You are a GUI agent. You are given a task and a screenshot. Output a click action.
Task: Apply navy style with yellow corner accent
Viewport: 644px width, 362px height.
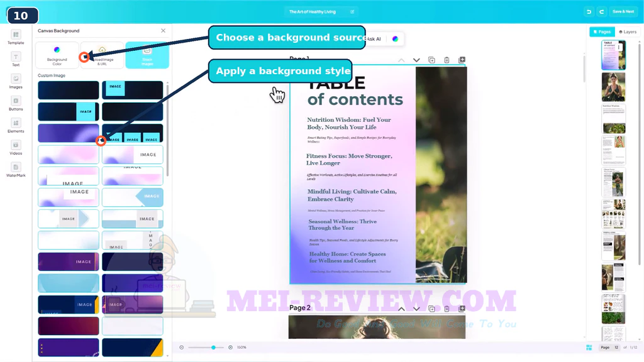pos(132,347)
